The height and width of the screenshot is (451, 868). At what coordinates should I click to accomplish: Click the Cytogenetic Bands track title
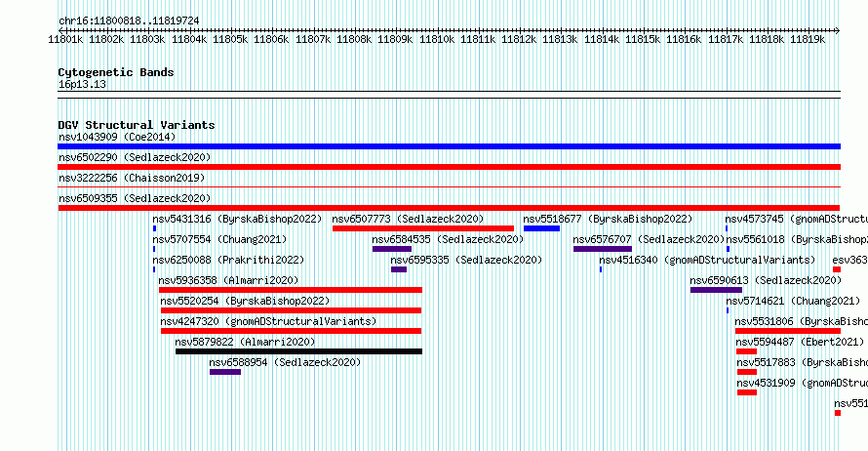[x=116, y=72]
